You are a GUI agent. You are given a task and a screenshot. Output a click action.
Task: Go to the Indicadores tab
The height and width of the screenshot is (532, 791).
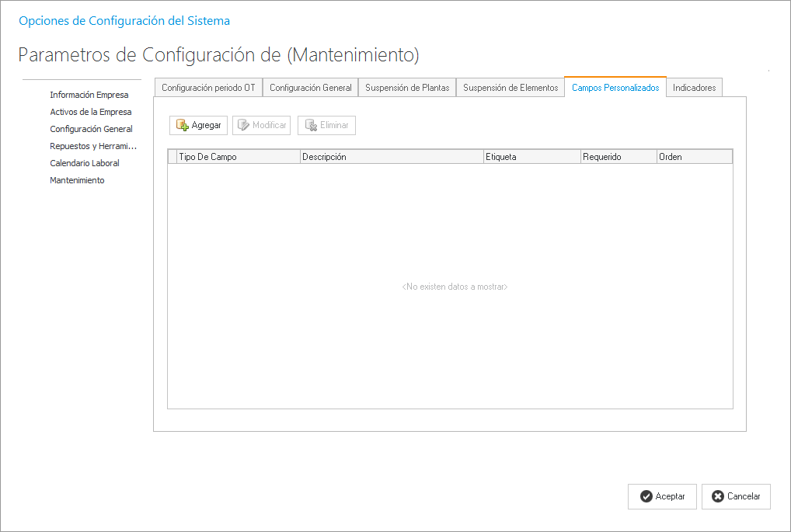(694, 88)
